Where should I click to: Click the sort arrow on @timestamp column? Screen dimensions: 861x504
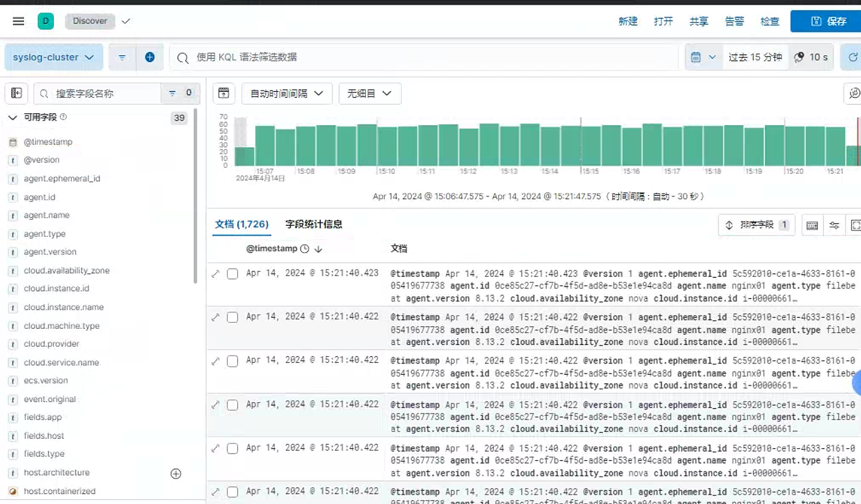click(x=319, y=249)
